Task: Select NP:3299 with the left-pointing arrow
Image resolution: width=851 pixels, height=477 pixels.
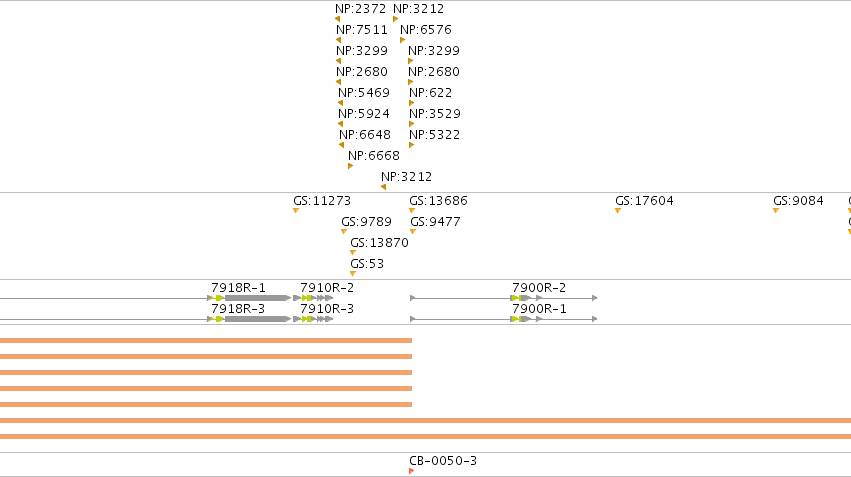Action: point(362,51)
